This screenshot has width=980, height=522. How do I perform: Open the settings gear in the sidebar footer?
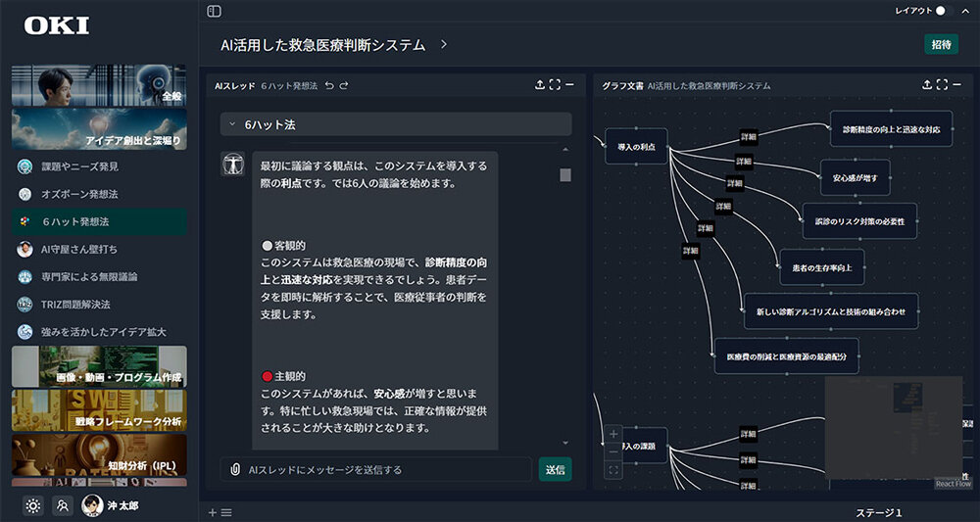[x=33, y=505]
